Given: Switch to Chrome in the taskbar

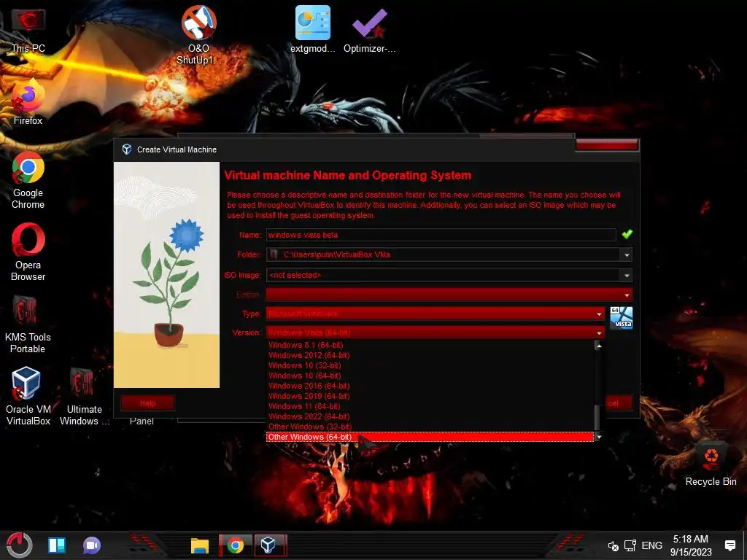Looking at the screenshot, I should [236, 545].
